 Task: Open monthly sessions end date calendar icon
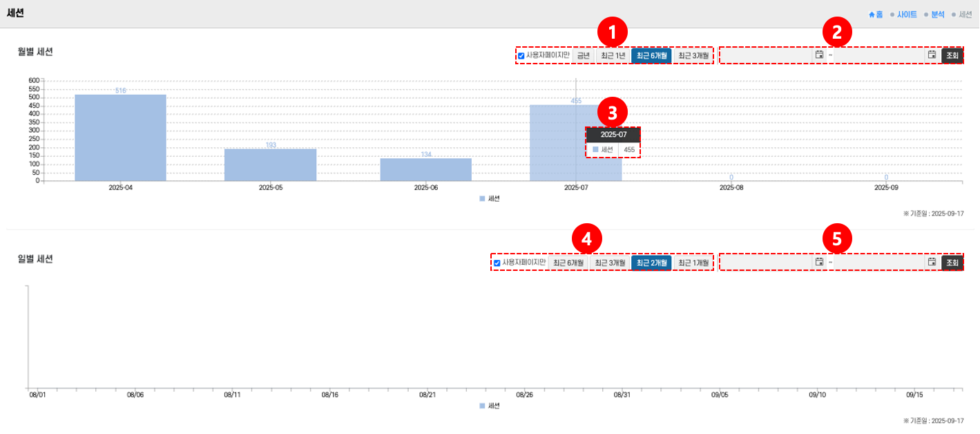[932, 55]
